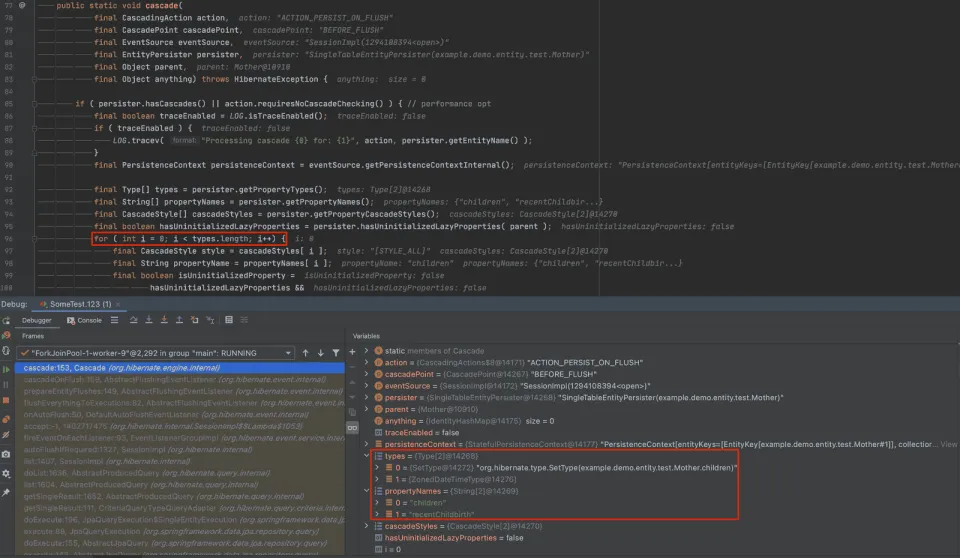Expand types element 0 SetType node
The height and width of the screenshot is (558, 960).
[377, 467]
